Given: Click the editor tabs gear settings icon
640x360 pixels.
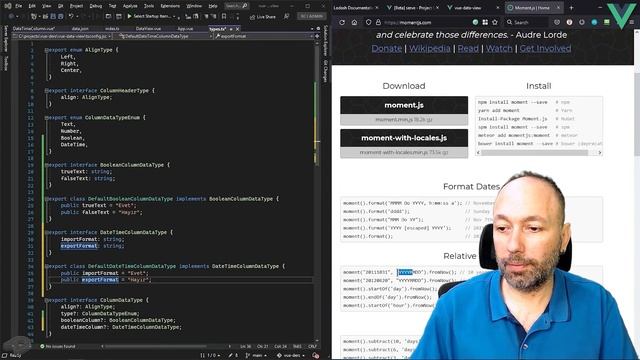Looking at the screenshot, I should coord(318,29).
